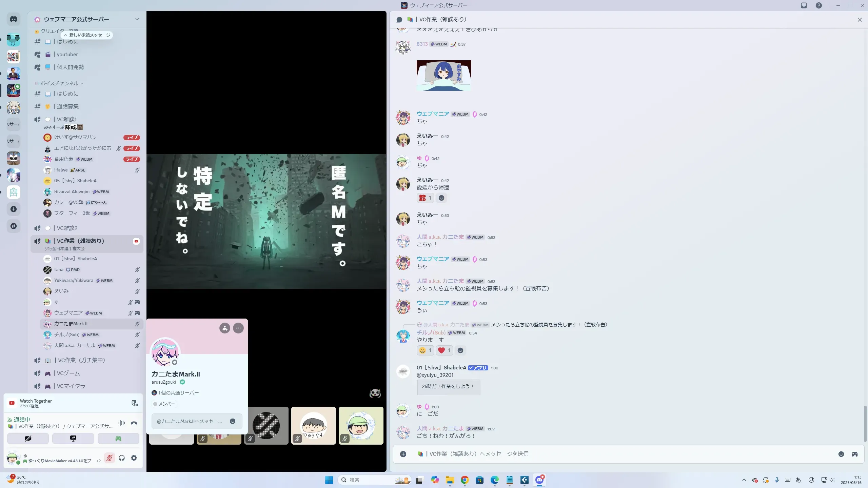Click the Discord home direct messages icon
The height and width of the screenshot is (488, 868).
[x=14, y=19]
